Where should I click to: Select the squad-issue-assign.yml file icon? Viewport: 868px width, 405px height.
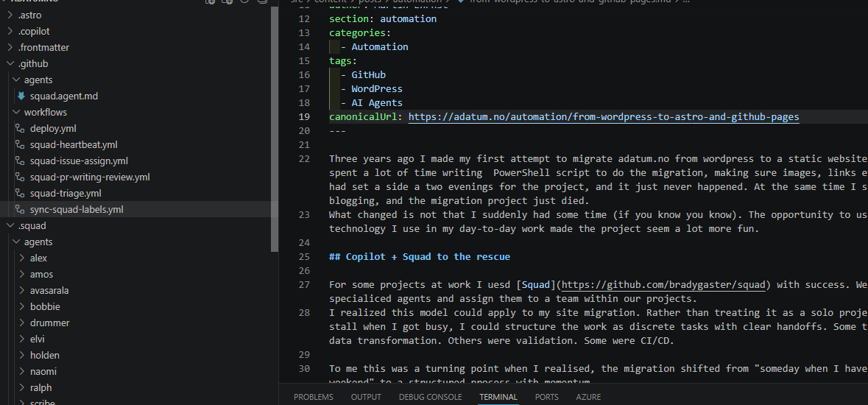pos(21,161)
